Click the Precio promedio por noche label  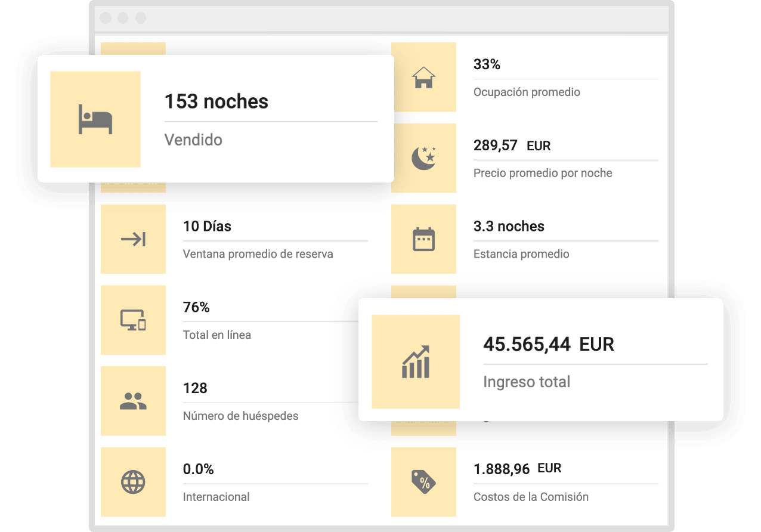(543, 173)
